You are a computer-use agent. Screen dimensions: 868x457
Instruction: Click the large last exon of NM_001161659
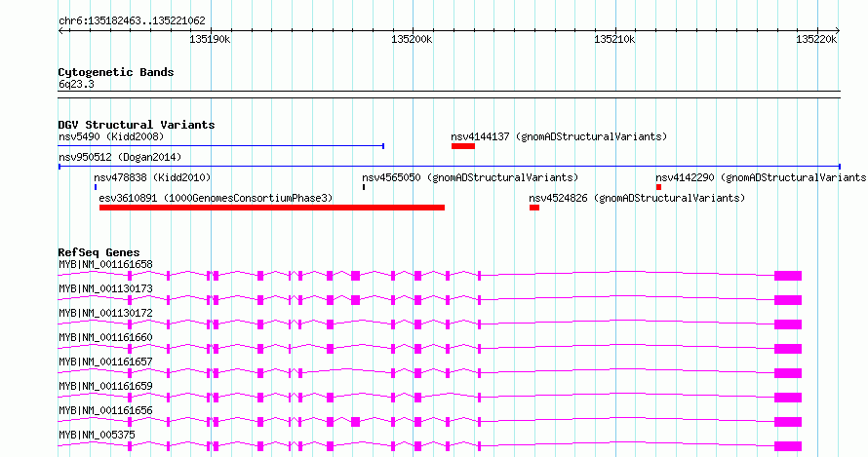click(788, 398)
